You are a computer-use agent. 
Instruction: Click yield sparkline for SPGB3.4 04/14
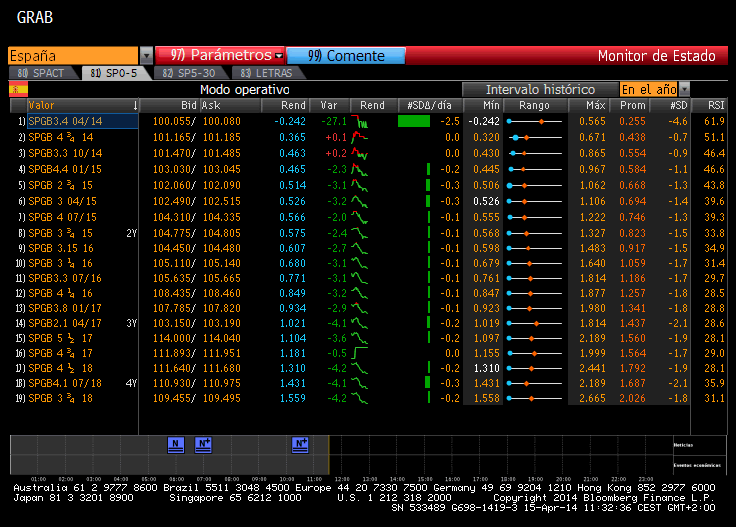pos(360,122)
